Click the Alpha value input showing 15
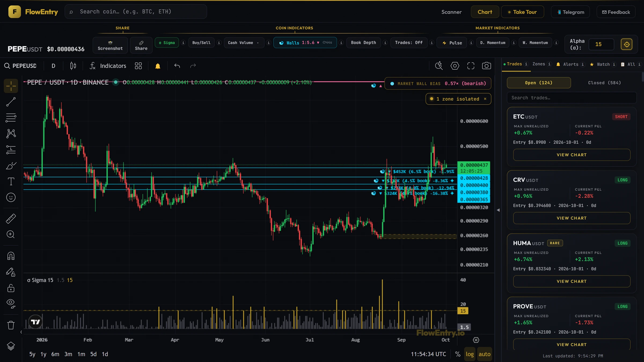 [x=601, y=44]
